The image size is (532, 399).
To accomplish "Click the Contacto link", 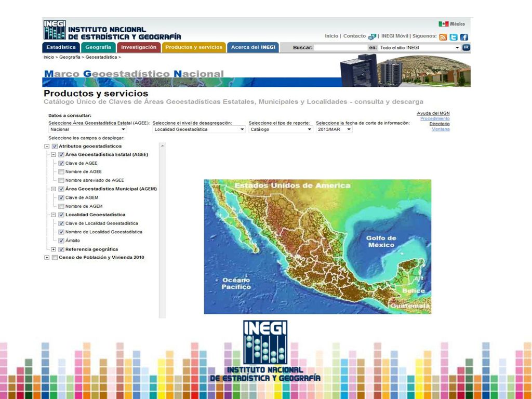I will (x=354, y=36).
